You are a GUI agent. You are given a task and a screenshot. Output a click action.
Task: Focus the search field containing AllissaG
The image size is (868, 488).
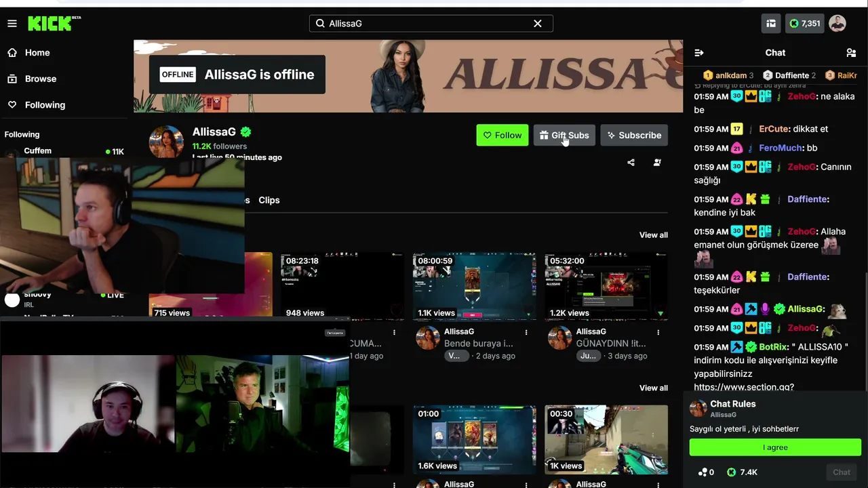click(x=431, y=24)
